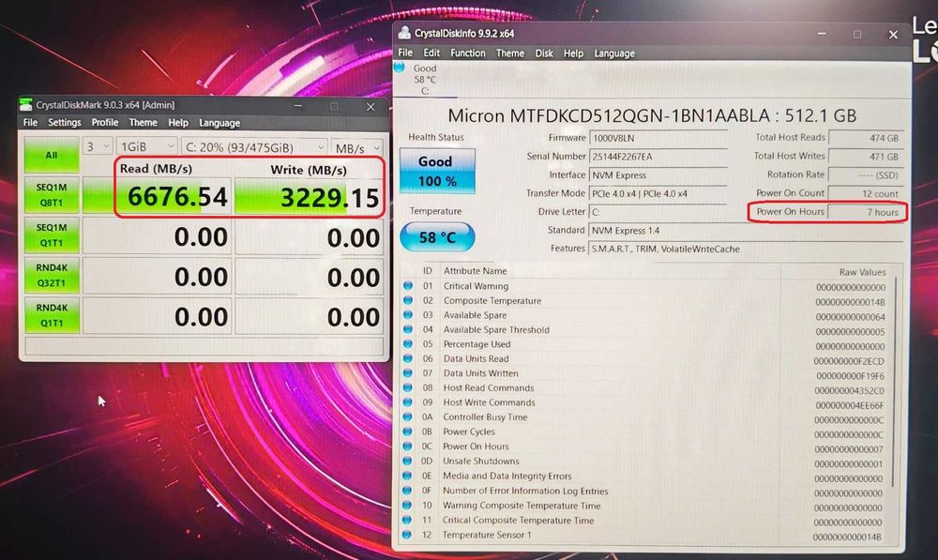Click status dot for Host Write Commands row

408,402
